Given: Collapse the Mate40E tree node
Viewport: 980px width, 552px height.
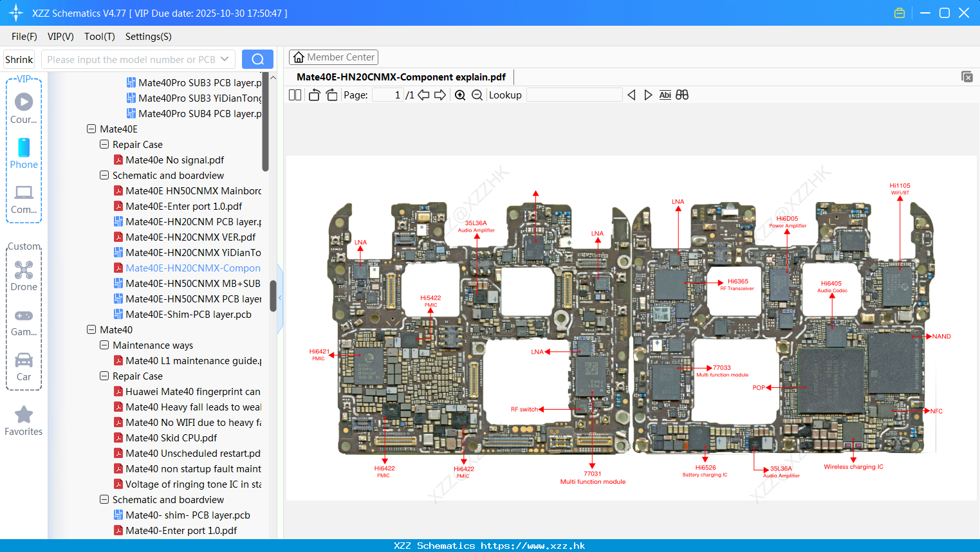Looking at the screenshot, I should [x=91, y=129].
